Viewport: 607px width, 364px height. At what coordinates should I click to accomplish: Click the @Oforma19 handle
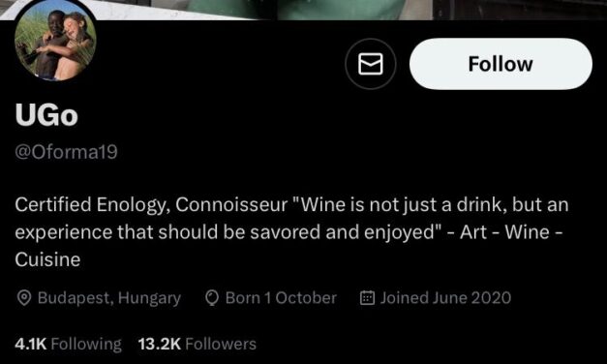pos(66,152)
